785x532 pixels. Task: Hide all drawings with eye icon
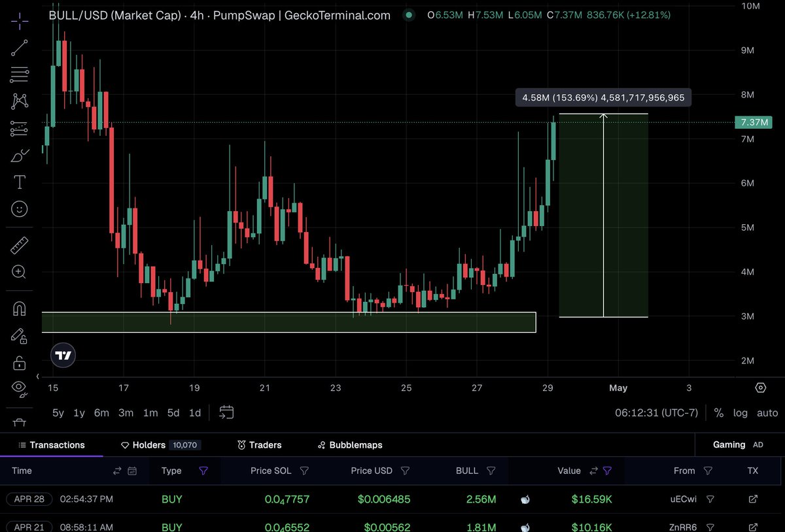(20, 389)
